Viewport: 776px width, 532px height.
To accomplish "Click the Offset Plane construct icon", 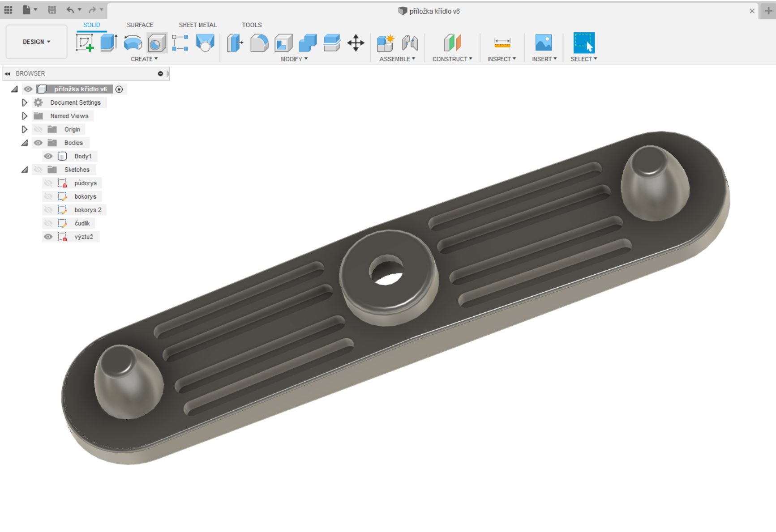I will [452, 43].
